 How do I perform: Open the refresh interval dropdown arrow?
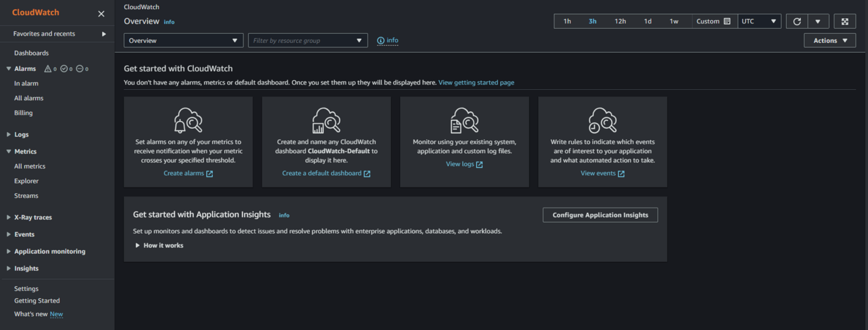coord(818,21)
